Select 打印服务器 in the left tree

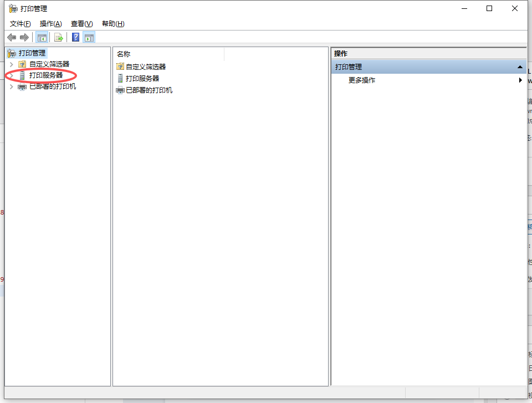pyautogui.click(x=46, y=75)
